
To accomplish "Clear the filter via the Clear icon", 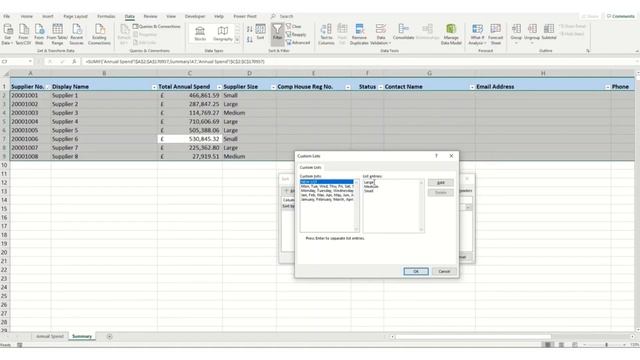I will coord(294,26).
